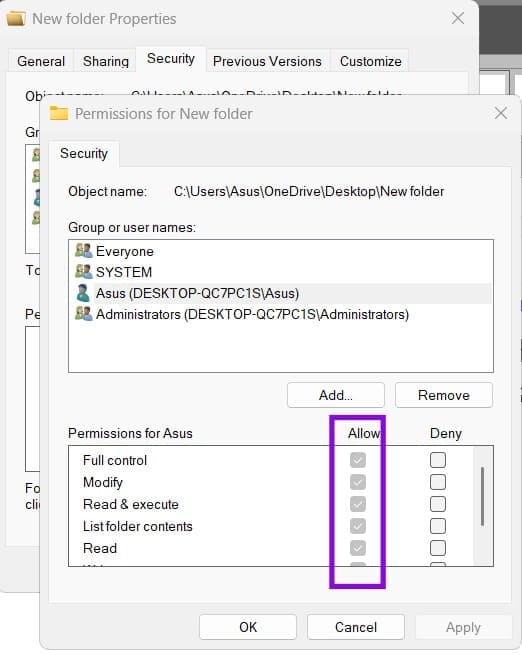Toggle Allow checkbox for Modify
Viewport: 522px width, 655px height.
coord(358,482)
